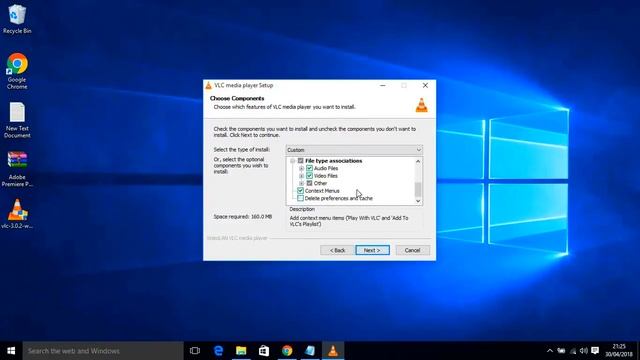Click the VLC cone taskbar icon
This screenshot has height=360, width=640.
(333, 351)
